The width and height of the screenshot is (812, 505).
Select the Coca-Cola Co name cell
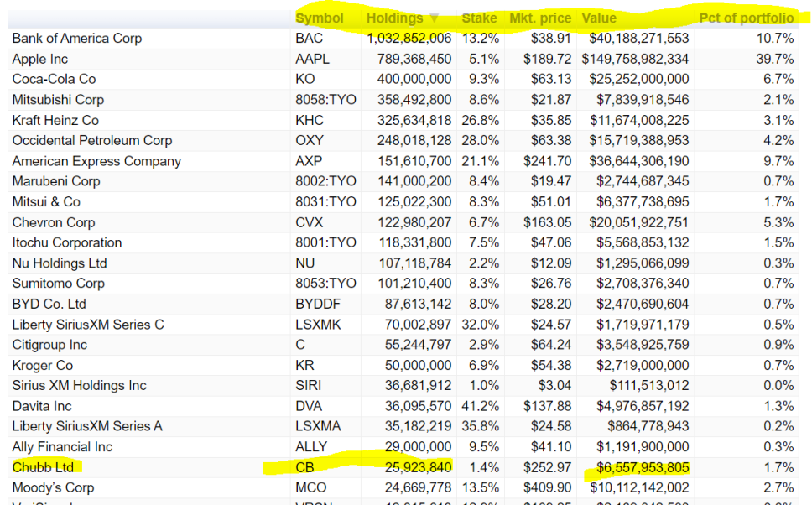pyautogui.click(x=54, y=79)
